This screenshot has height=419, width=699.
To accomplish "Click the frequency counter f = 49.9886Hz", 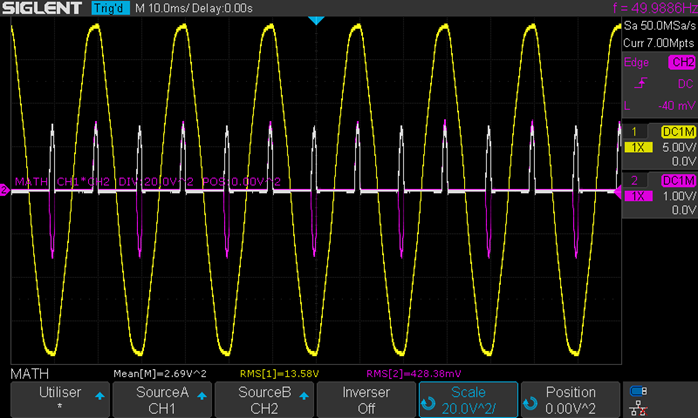I will 655,8.
